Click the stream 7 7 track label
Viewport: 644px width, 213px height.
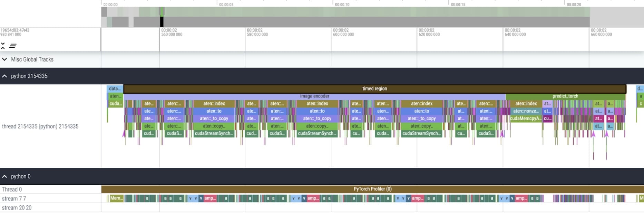(14, 198)
